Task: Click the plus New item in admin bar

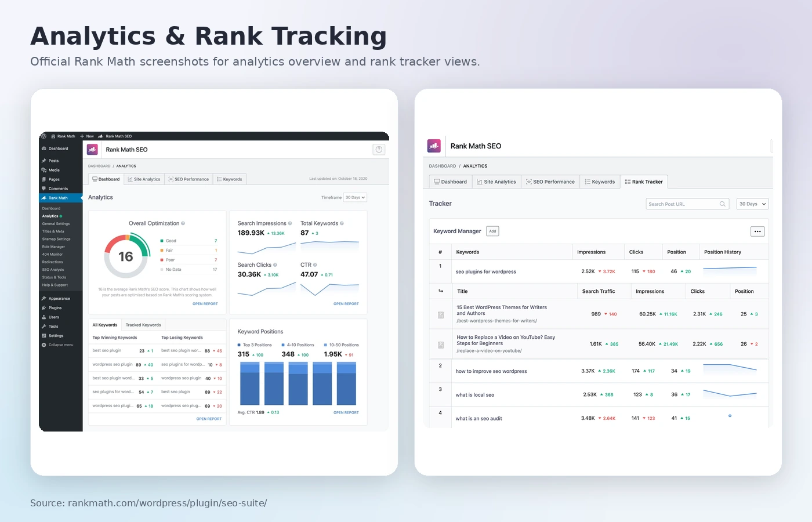Action: coord(87,136)
